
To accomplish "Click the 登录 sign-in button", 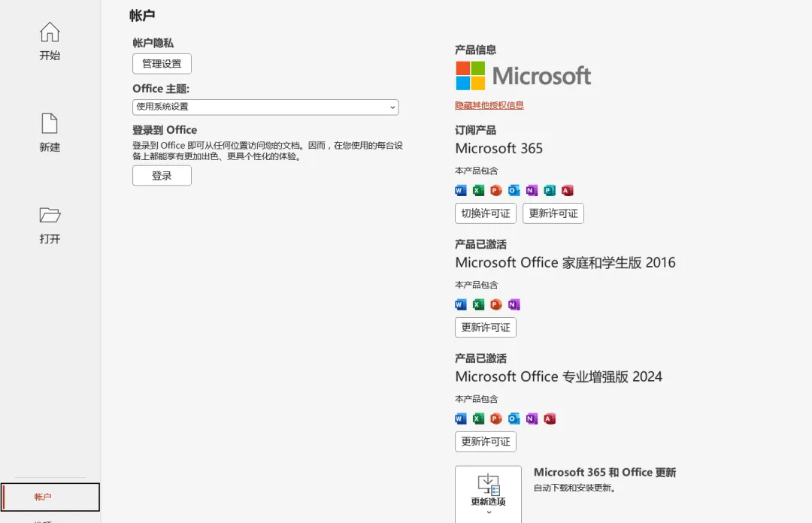I will tap(162, 176).
